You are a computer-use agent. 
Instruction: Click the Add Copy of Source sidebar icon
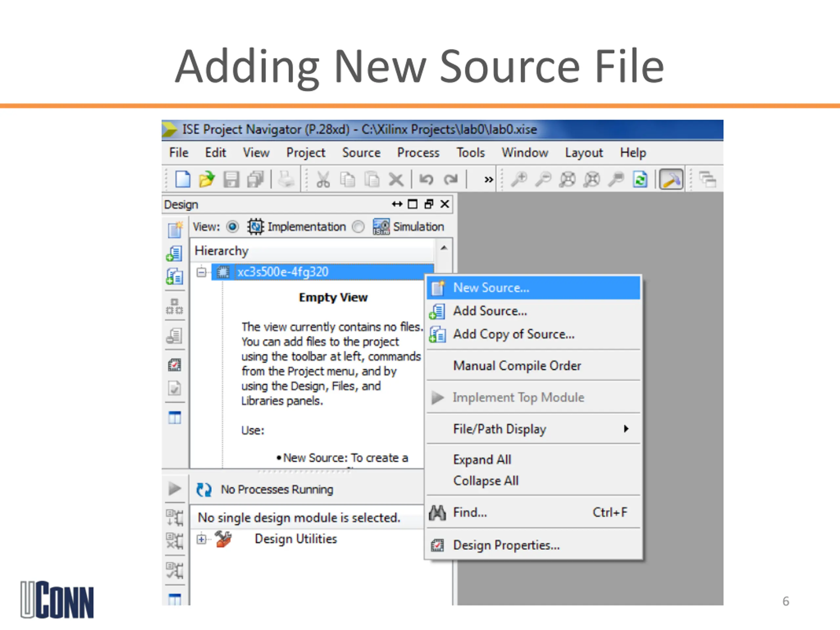pos(174,277)
